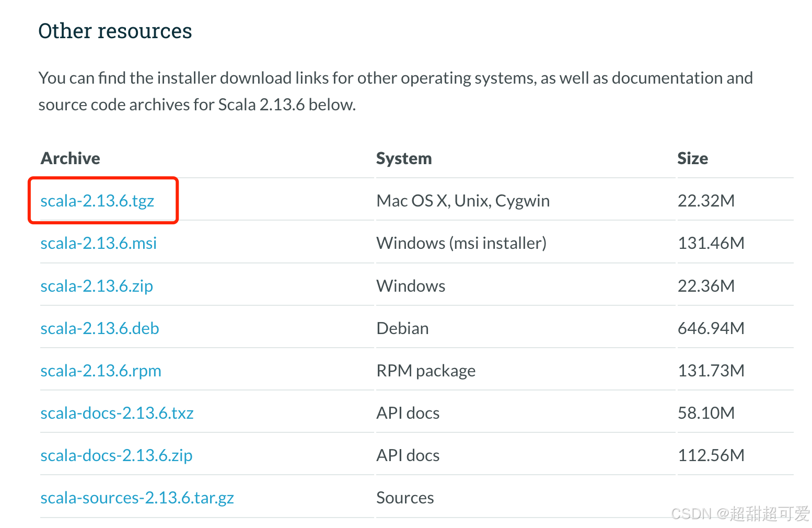This screenshot has height=528, width=812.
Task: Download scala-2.13.6.deb package
Action: (x=100, y=328)
